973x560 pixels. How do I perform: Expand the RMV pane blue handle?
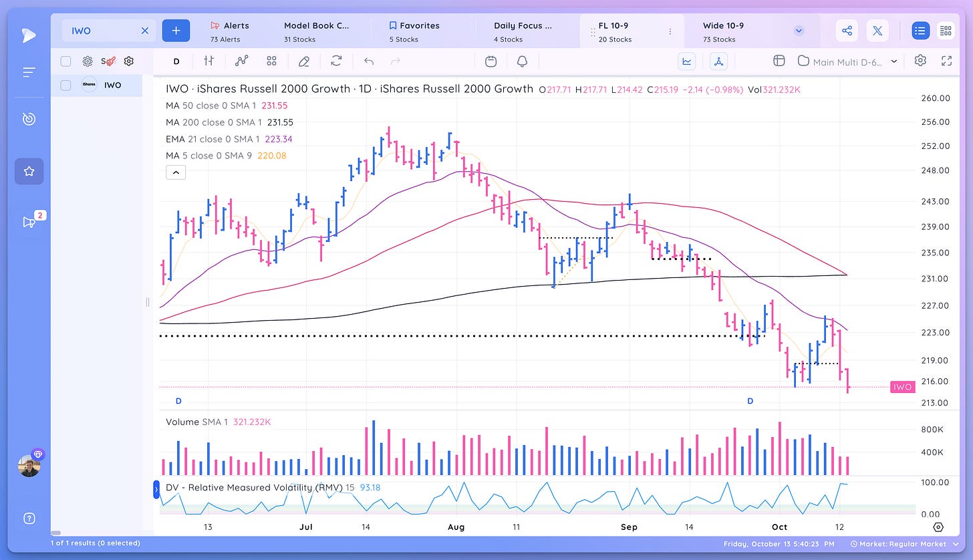(x=156, y=489)
